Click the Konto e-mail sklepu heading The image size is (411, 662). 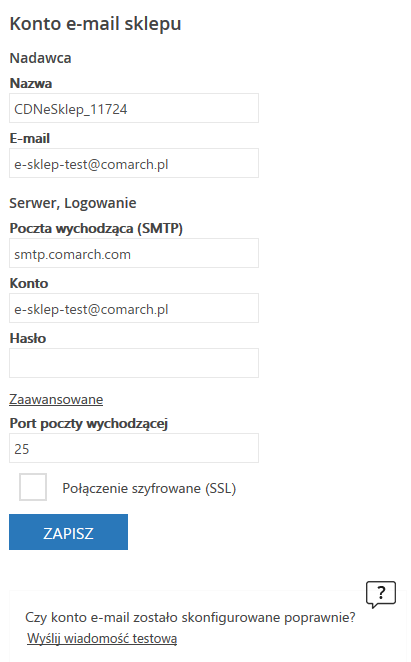coord(95,24)
